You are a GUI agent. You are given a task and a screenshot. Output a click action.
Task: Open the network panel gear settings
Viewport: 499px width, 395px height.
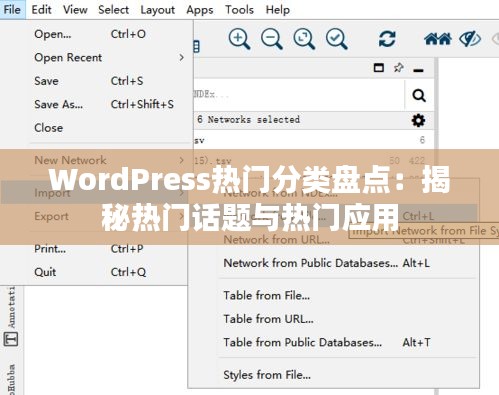click(418, 120)
